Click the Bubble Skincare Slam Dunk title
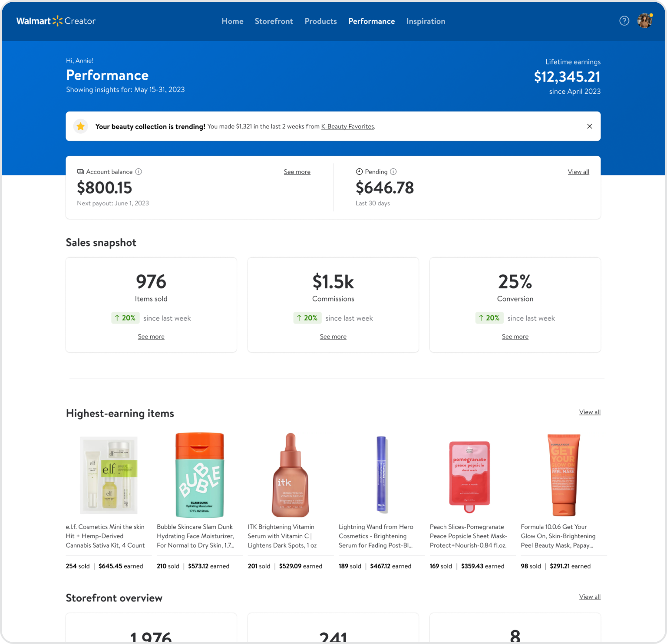Screen dimensions: 667x644 pyautogui.click(x=196, y=536)
